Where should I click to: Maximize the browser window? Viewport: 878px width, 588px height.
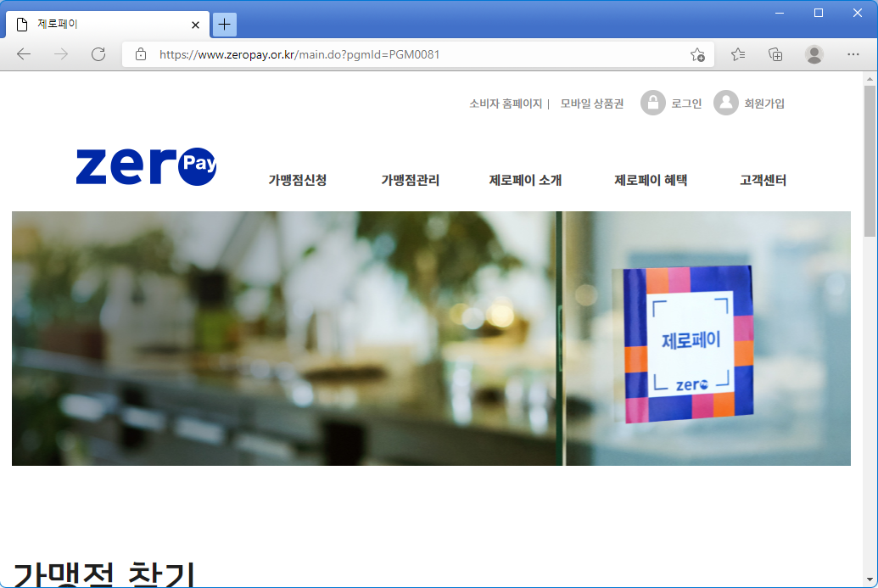click(818, 13)
